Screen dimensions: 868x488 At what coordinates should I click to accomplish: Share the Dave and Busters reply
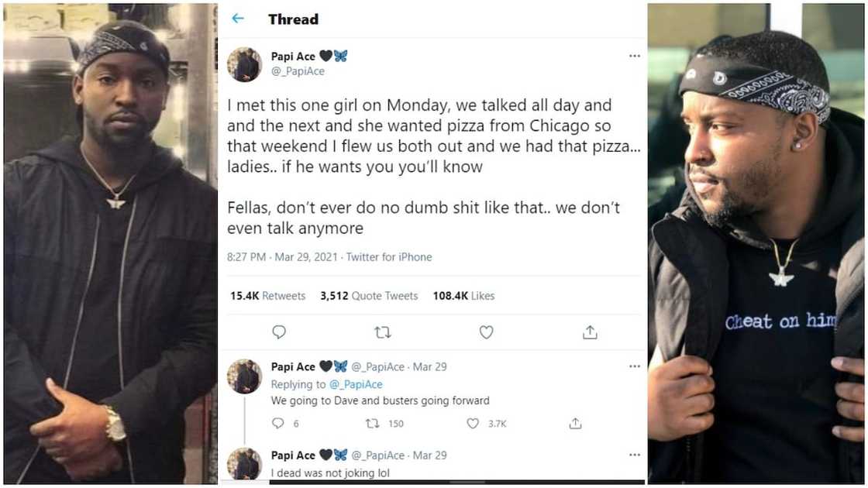pyautogui.click(x=574, y=424)
